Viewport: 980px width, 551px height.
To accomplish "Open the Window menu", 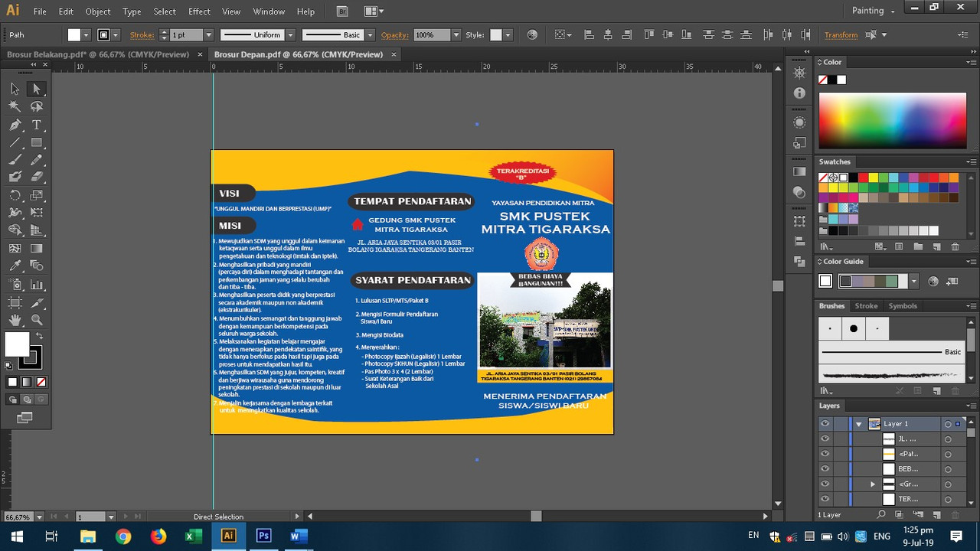I will click(x=269, y=11).
